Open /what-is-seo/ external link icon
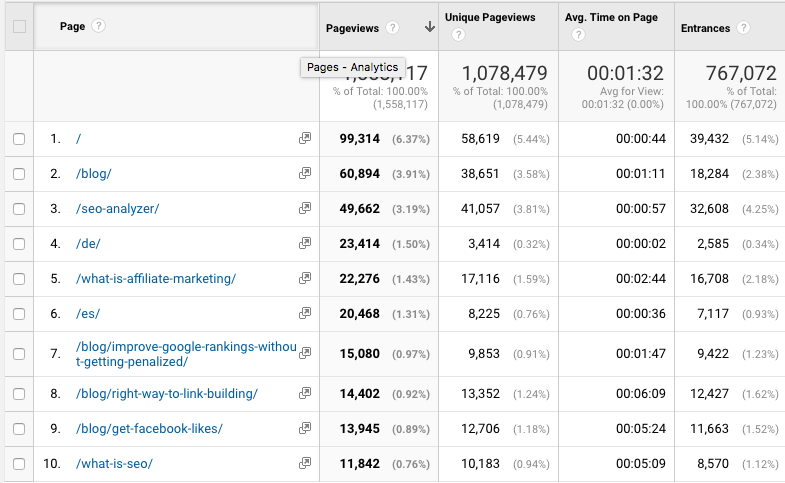Screen dimensions: 785x483 click(305, 463)
